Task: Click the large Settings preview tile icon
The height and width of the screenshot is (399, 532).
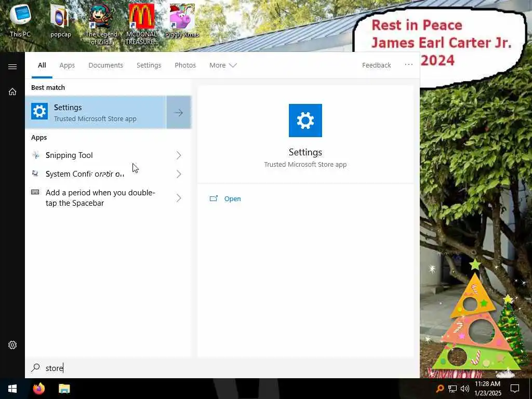Action: (305, 121)
